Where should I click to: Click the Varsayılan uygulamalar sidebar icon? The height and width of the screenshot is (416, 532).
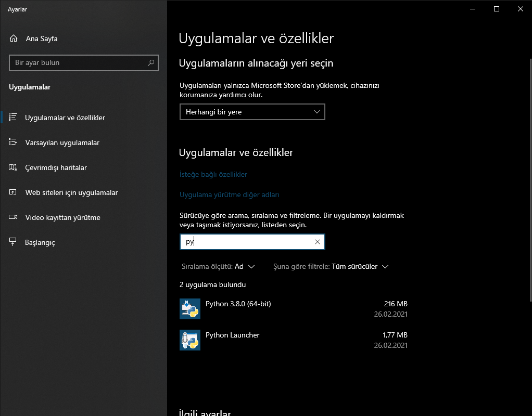pos(13,142)
